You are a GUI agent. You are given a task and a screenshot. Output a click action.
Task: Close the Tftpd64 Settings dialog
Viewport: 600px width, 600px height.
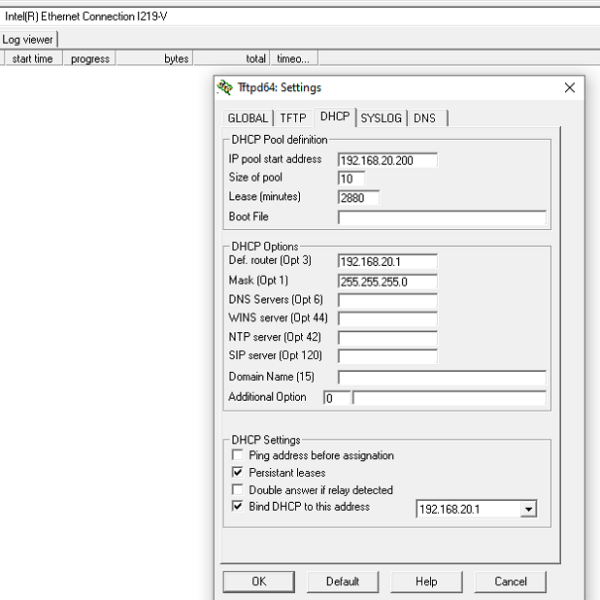[569, 88]
